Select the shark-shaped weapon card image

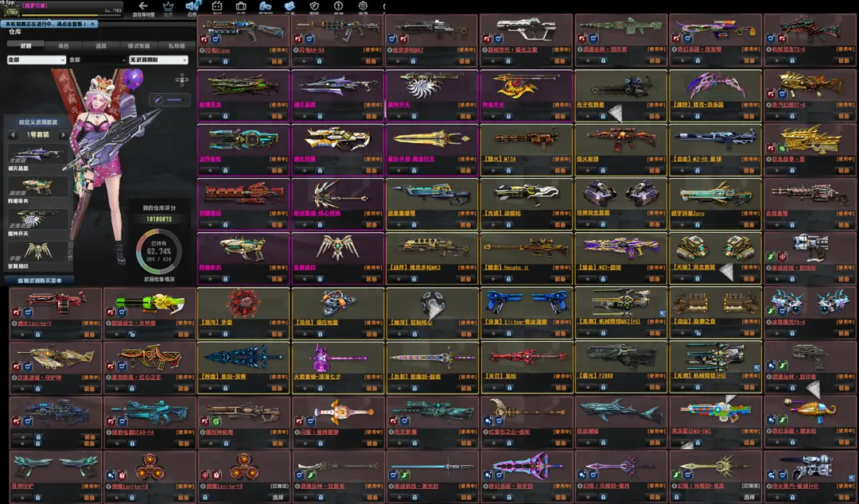(620, 412)
